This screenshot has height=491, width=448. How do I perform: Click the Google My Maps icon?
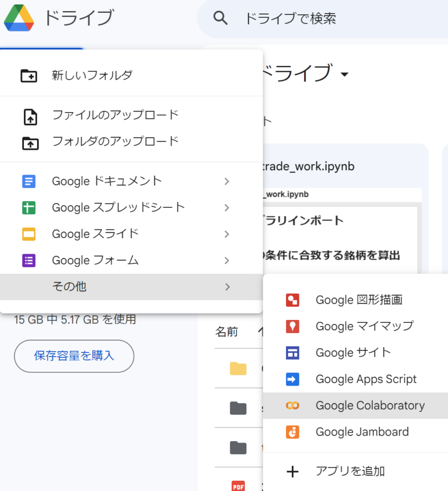[x=292, y=326]
